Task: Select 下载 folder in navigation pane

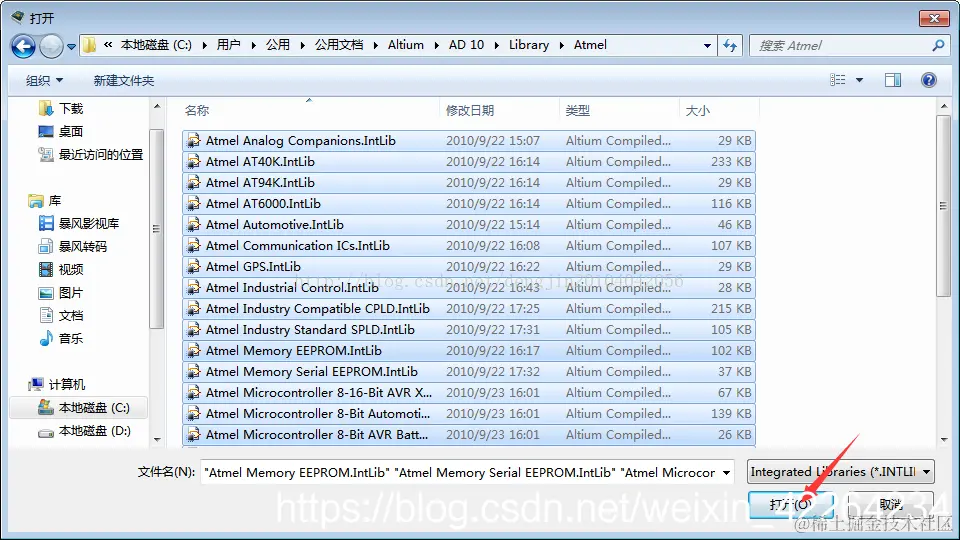Action: click(x=61, y=108)
